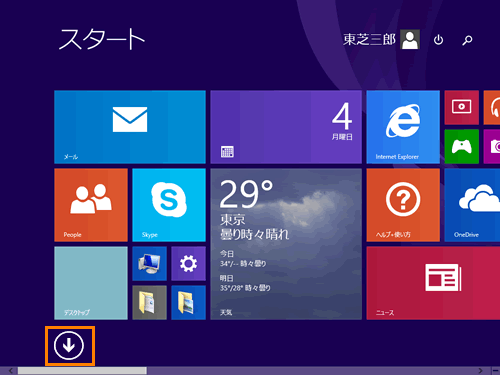Open the magenta Camera tile
The height and width of the screenshot is (375, 500).
pos(492,146)
